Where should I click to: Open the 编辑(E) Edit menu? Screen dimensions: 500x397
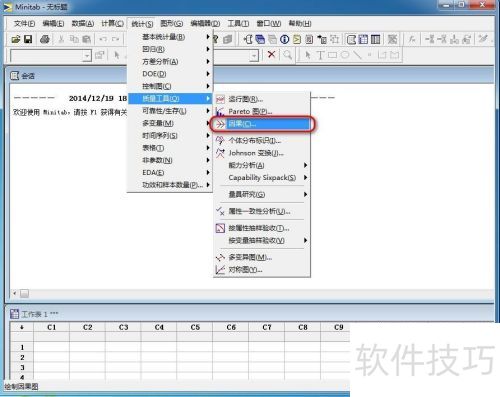coord(53,23)
